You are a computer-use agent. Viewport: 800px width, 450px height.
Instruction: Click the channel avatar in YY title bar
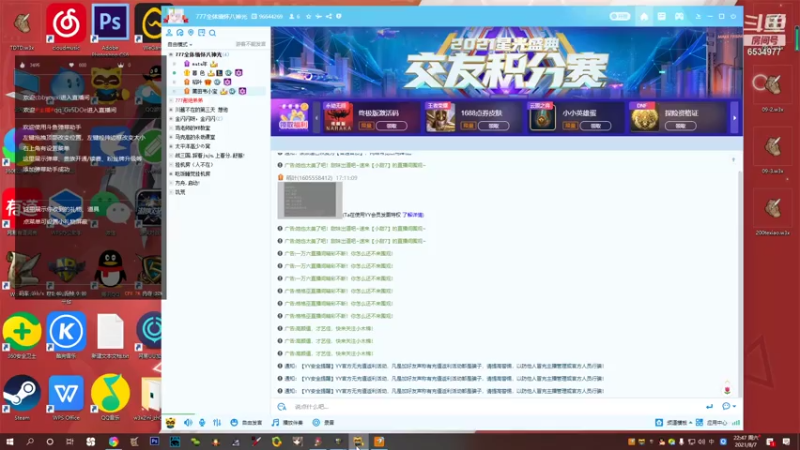tap(176, 16)
